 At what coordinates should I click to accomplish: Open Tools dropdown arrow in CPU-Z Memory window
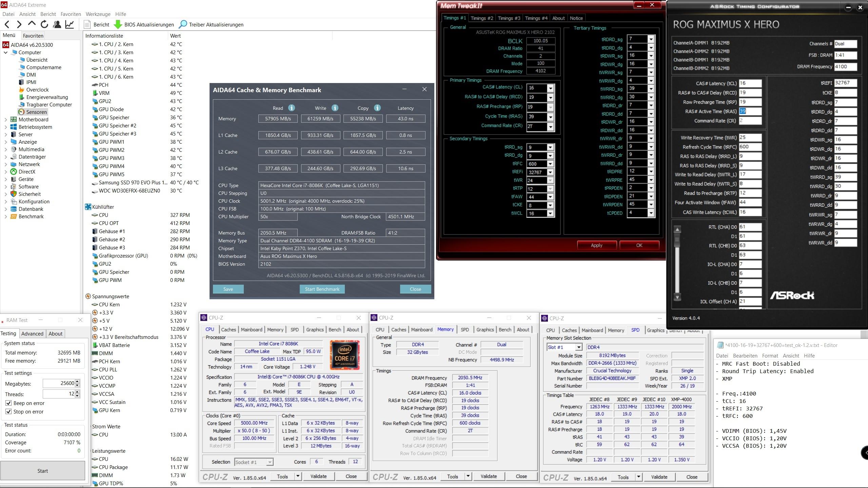[x=468, y=476]
